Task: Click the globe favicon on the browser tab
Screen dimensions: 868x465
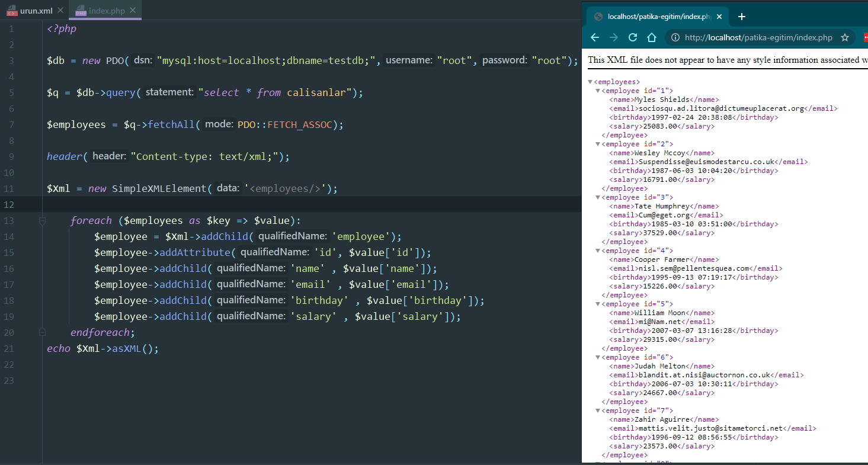Action: click(x=598, y=17)
